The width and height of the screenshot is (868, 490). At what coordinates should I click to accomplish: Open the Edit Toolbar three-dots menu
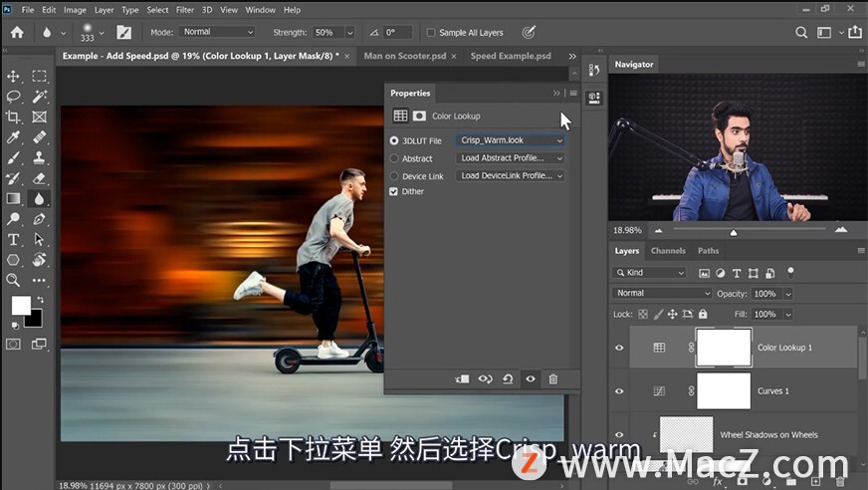(39, 280)
